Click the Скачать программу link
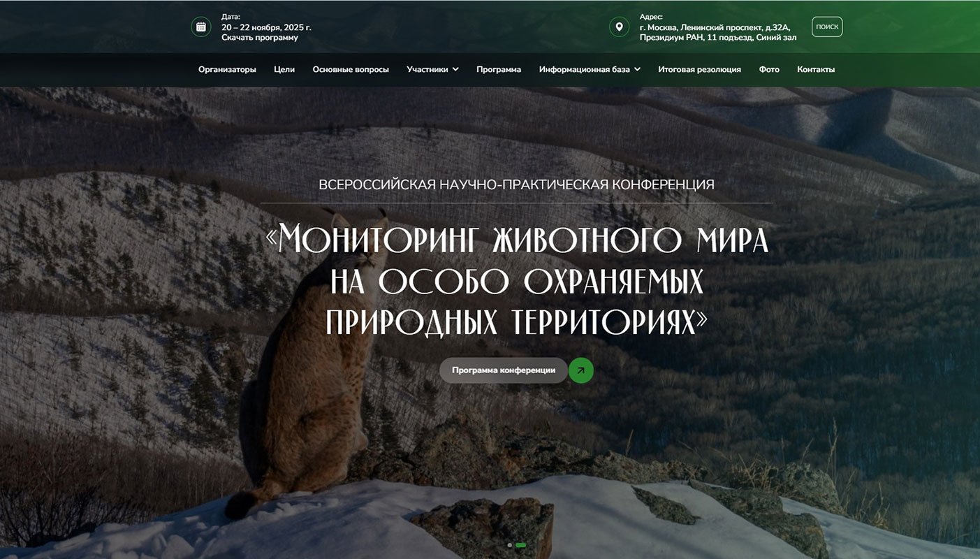Image resolution: width=980 pixels, height=559 pixels. coord(260,38)
